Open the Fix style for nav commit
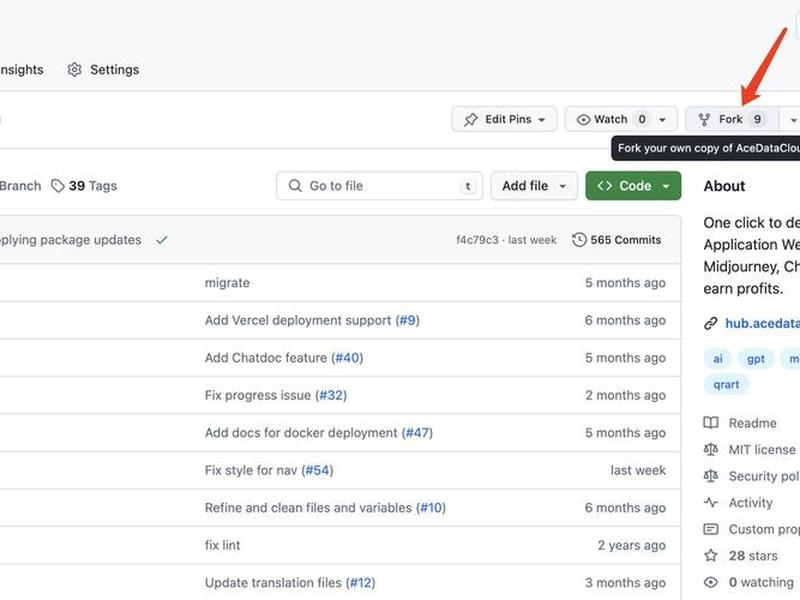The width and height of the screenshot is (800, 600). (251, 470)
